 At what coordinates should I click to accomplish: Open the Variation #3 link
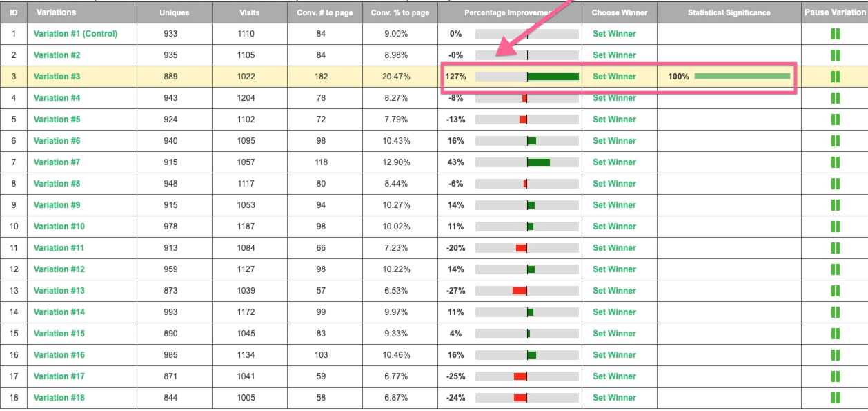pos(57,77)
